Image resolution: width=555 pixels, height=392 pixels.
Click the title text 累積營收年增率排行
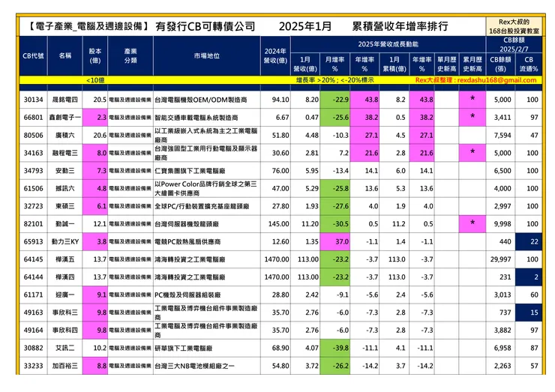[400, 26]
